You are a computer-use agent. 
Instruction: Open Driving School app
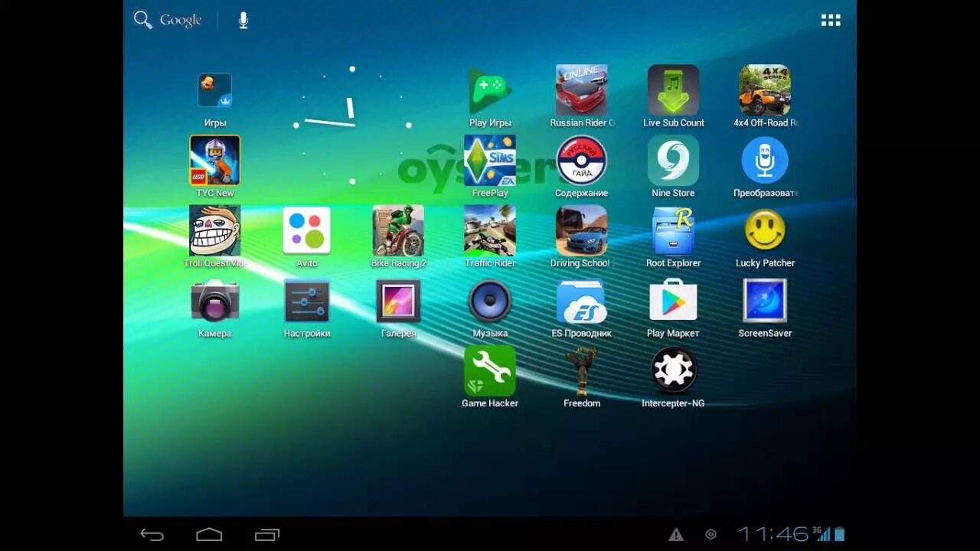(582, 230)
